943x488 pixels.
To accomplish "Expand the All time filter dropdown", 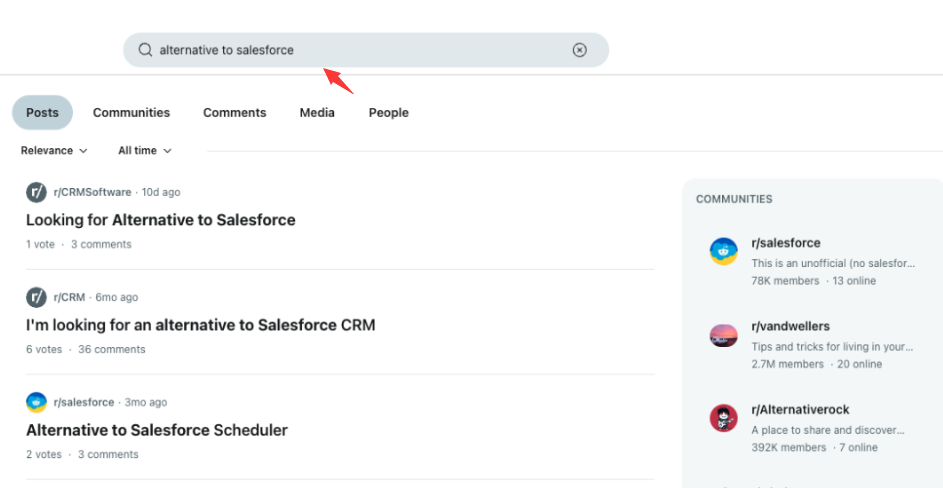I will (145, 151).
